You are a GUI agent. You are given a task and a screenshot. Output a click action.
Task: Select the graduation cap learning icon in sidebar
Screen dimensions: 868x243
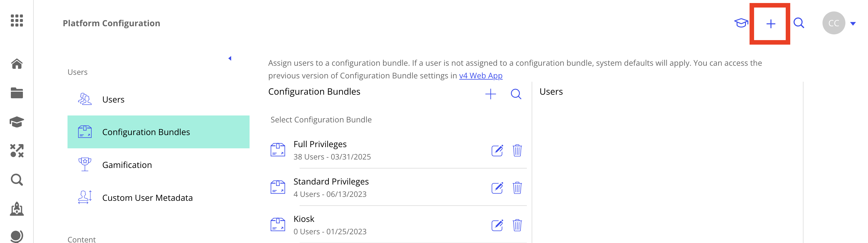[x=17, y=122]
